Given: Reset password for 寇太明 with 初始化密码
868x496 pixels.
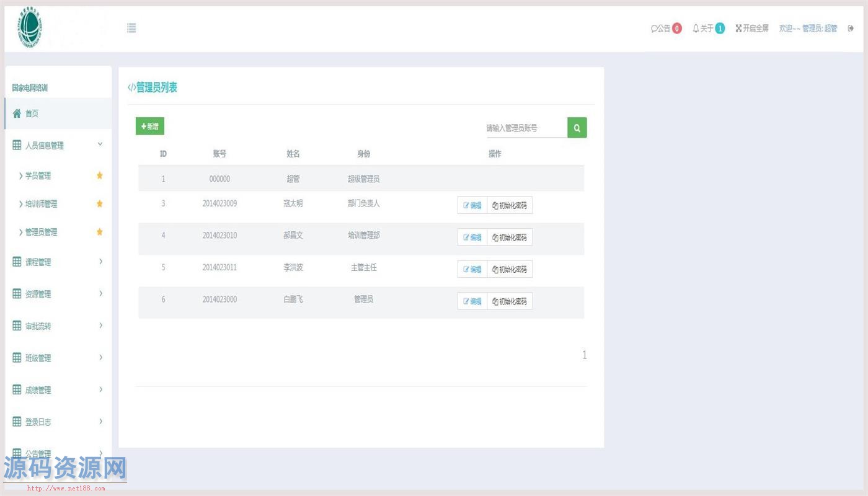Looking at the screenshot, I should coord(510,205).
